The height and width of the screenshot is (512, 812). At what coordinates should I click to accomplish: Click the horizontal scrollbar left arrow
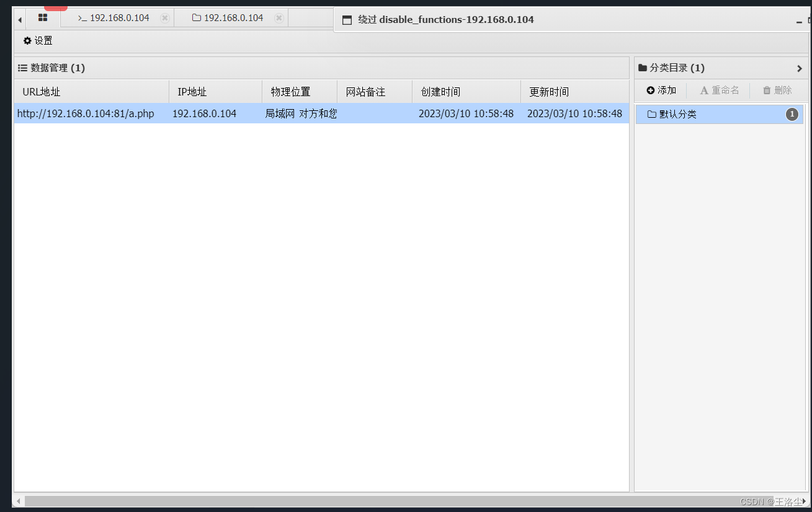tap(19, 501)
